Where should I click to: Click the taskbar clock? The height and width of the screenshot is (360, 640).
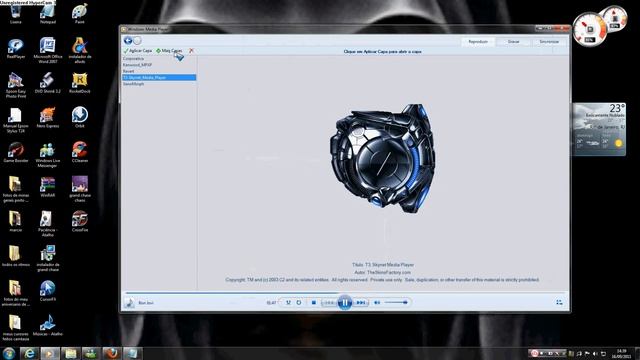tap(621, 353)
